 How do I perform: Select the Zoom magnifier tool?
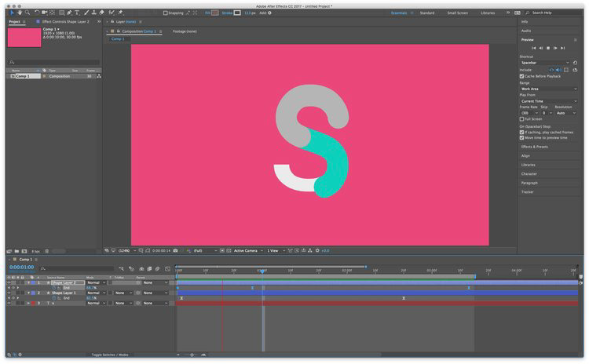pyautogui.click(x=27, y=13)
